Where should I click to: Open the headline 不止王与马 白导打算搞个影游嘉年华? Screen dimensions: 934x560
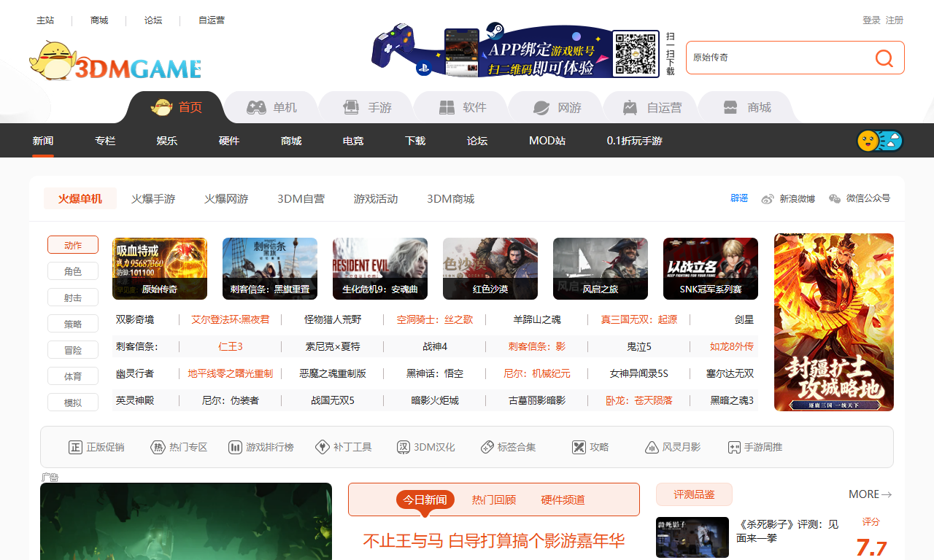tap(494, 541)
